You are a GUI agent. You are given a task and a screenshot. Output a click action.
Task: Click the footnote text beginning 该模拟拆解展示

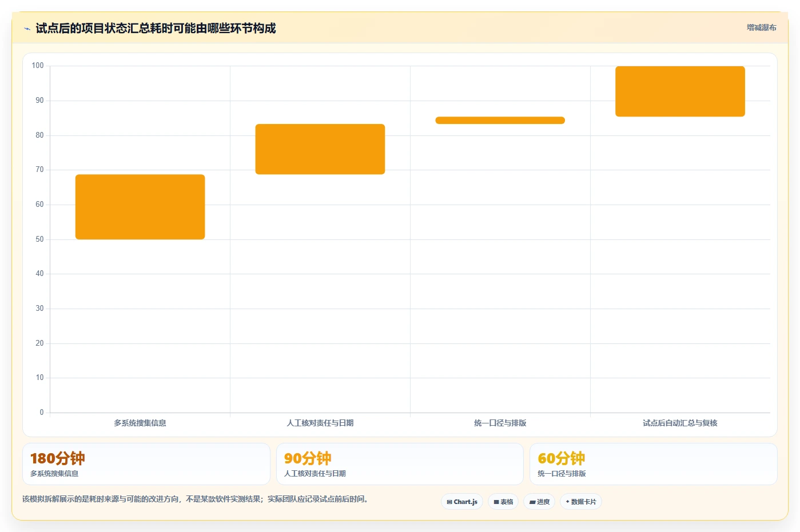197,499
